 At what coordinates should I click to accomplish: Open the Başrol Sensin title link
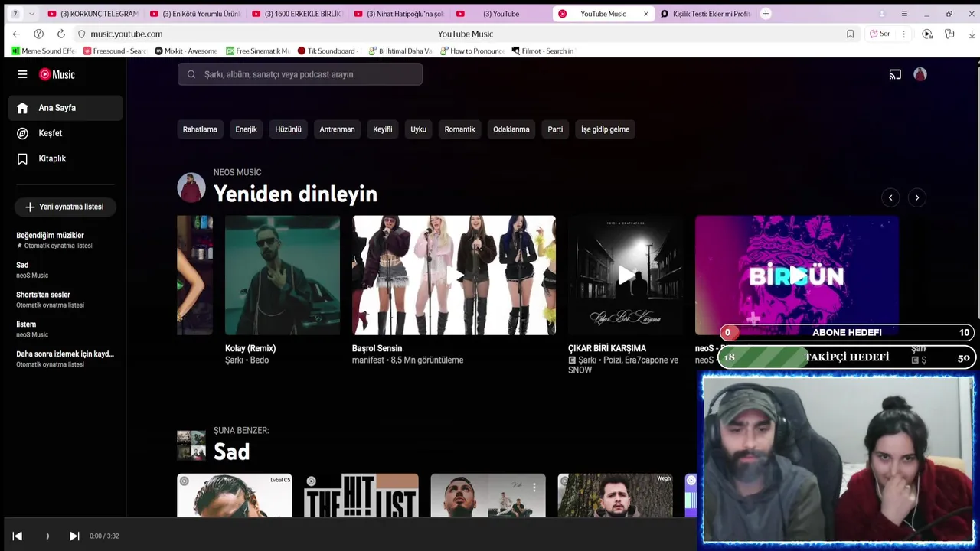point(377,348)
